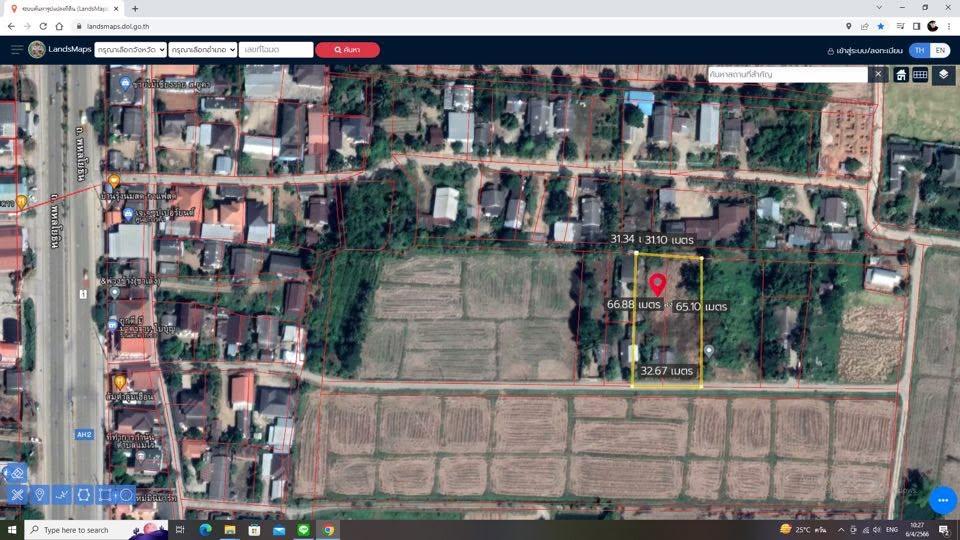Show hidden system tray icons
The width and height of the screenshot is (960, 540).
click(841, 530)
